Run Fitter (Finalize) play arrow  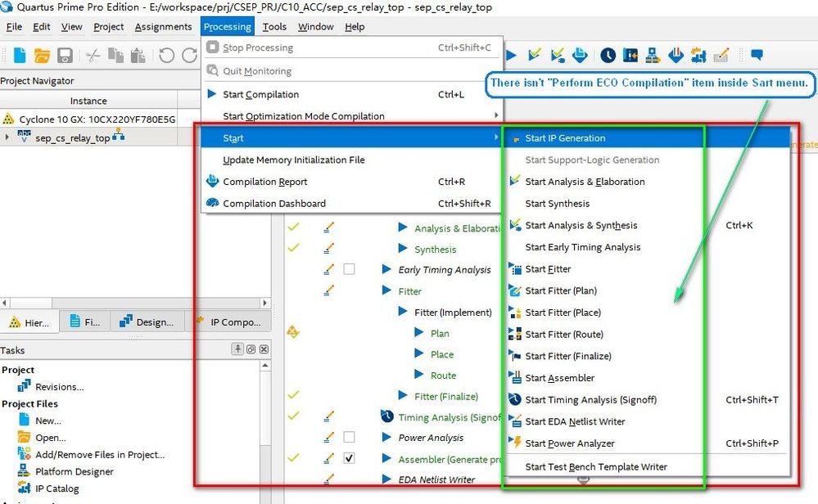403,395
